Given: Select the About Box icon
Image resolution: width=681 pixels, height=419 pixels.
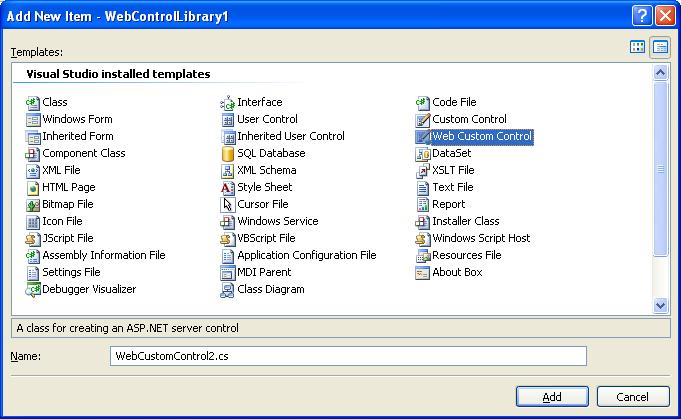Looking at the screenshot, I should click(423, 273).
